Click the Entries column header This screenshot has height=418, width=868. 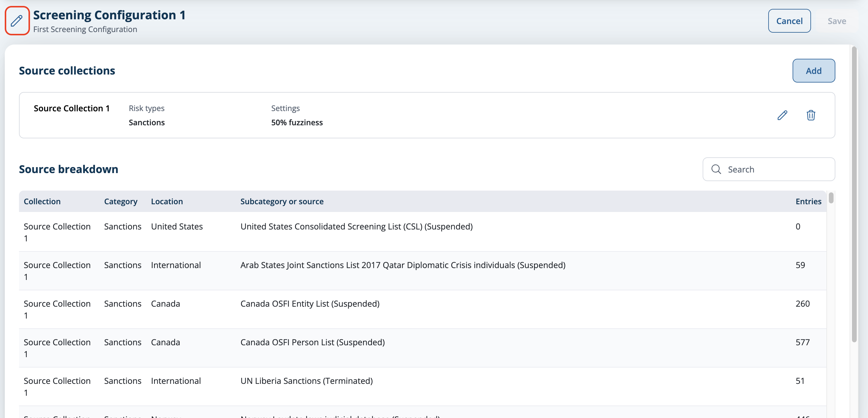tap(808, 201)
